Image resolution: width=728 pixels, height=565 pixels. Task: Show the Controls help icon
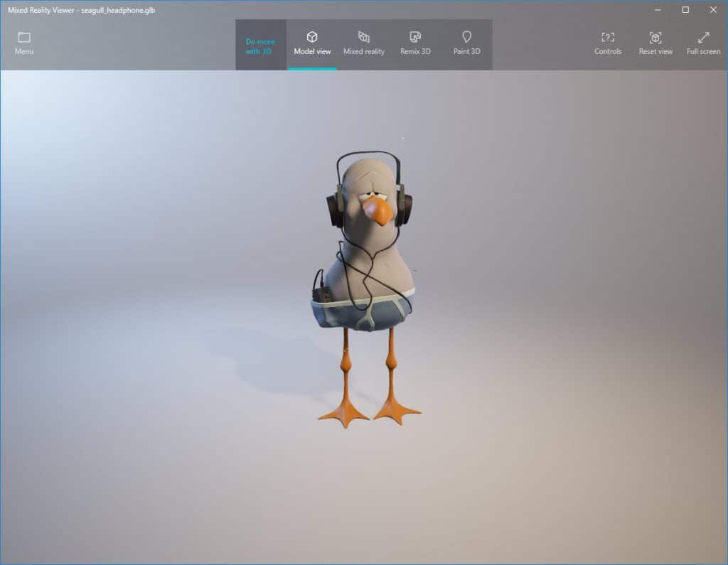[608, 37]
